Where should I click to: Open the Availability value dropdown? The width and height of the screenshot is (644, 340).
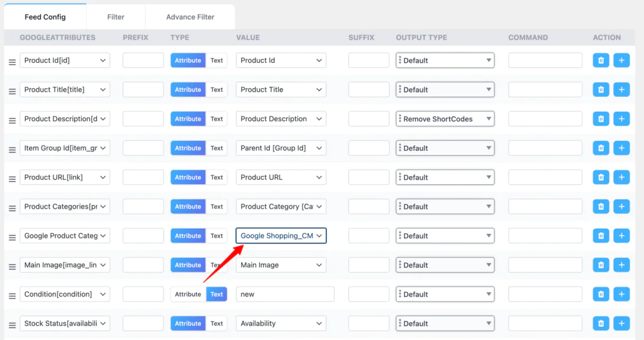coord(281,324)
